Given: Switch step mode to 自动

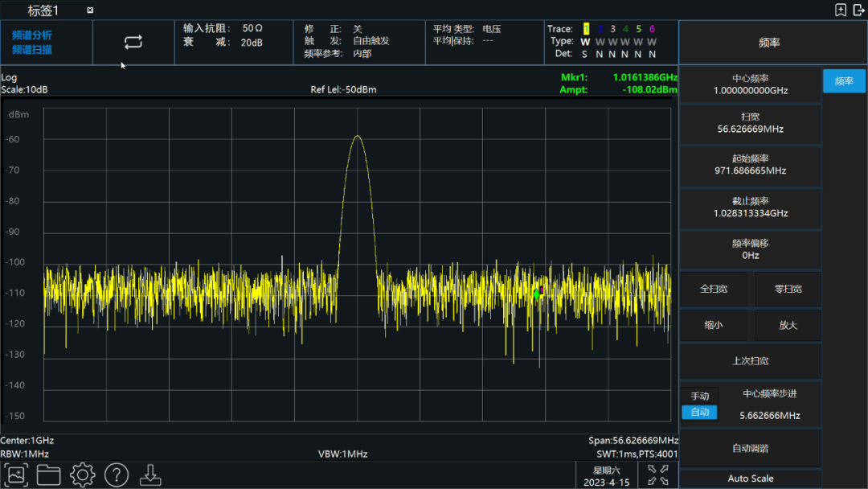Looking at the screenshot, I should 700,412.
